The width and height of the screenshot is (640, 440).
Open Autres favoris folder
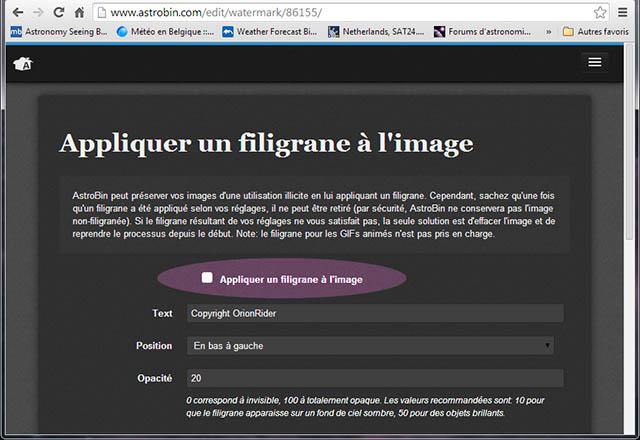click(596, 31)
